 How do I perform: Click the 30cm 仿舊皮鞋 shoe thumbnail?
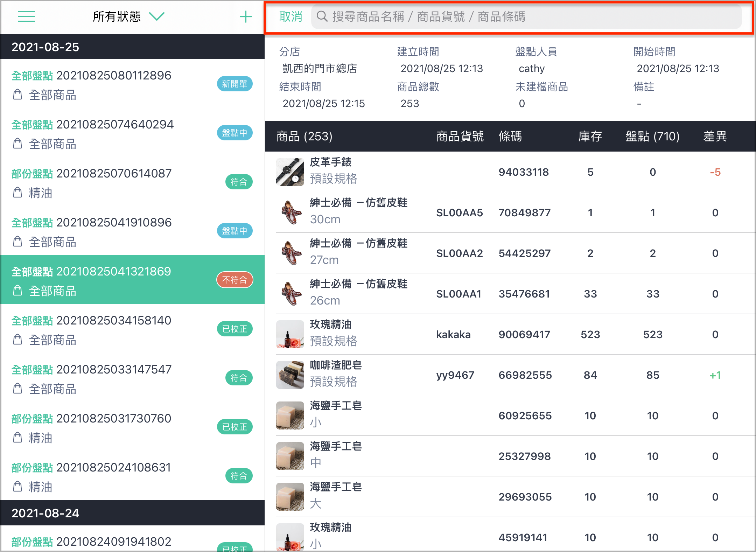[x=290, y=212]
